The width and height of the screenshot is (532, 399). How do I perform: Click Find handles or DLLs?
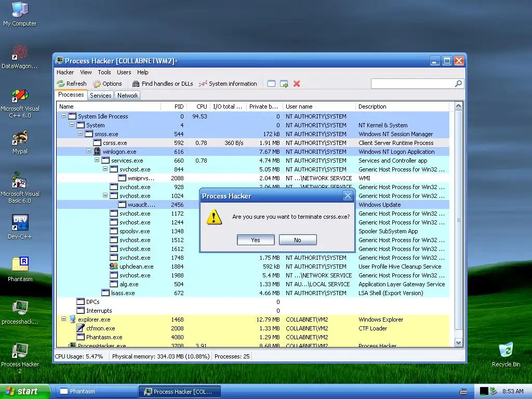pos(163,84)
